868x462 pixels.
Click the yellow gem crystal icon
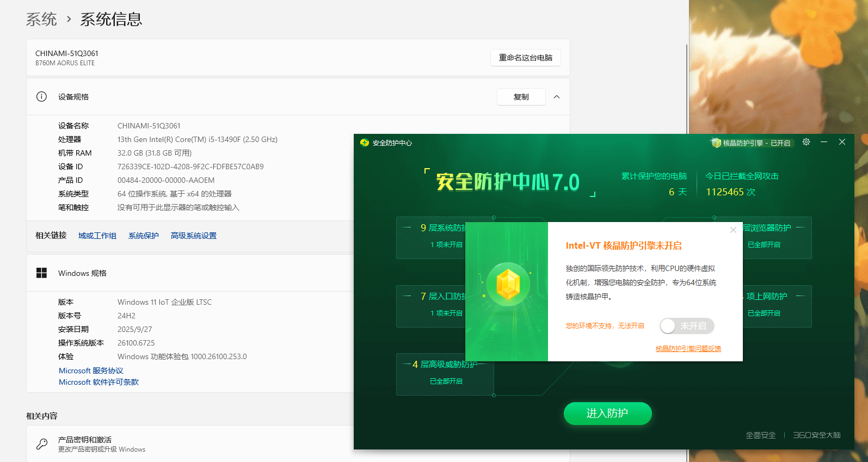point(508,284)
